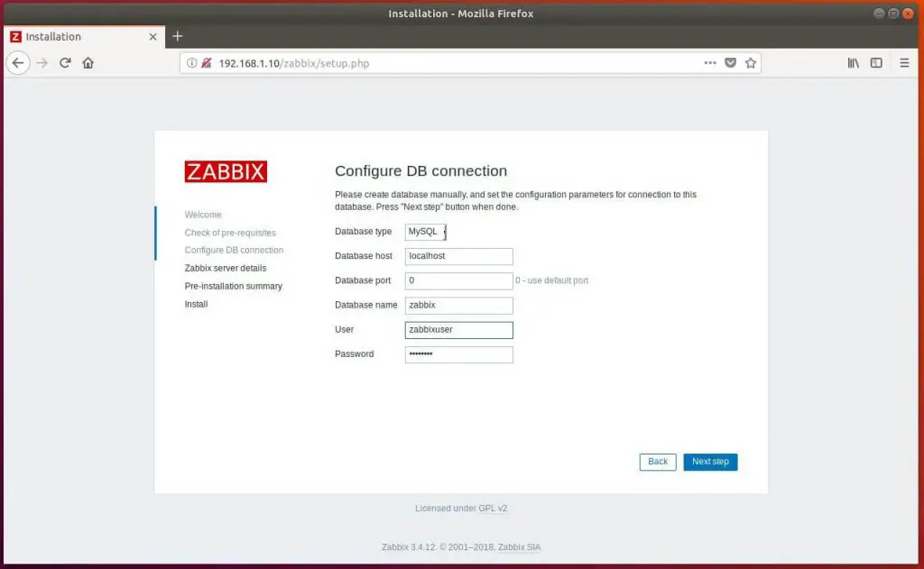This screenshot has width=924, height=569.
Task: Click the Password field
Action: pos(458,354)
